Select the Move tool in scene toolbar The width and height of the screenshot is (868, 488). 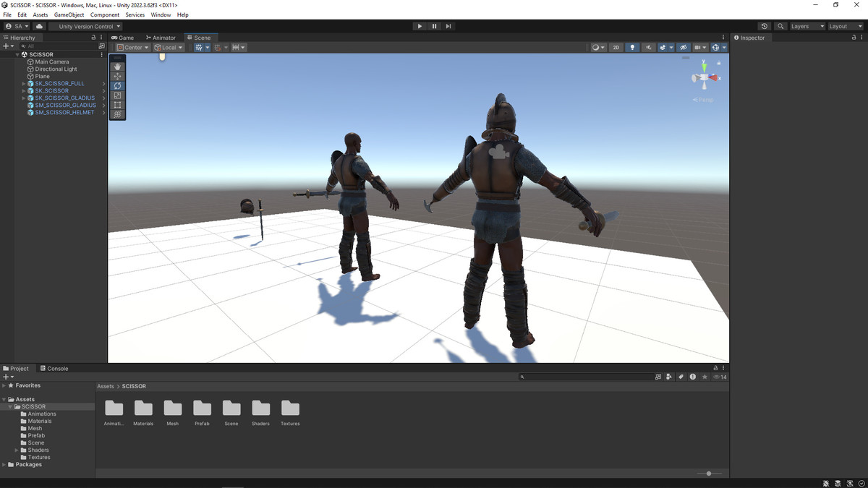[117, 76]
